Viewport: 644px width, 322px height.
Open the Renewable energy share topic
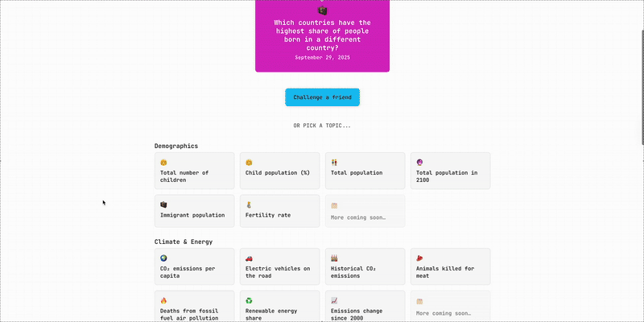(x=279, y=307)
